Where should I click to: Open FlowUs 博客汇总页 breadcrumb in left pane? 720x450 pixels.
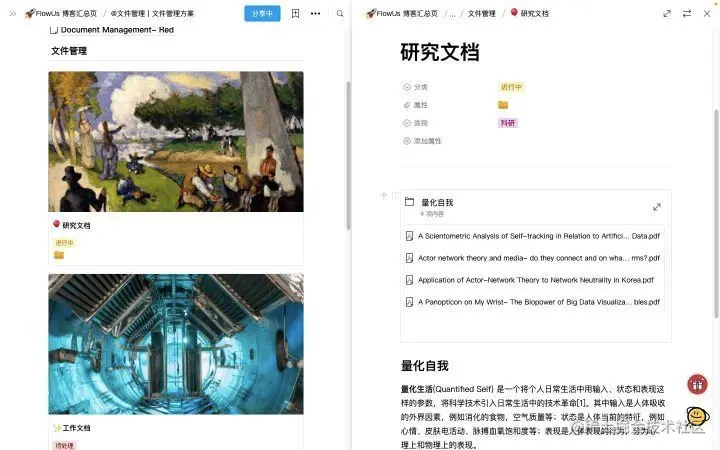(x=61, y=13)
